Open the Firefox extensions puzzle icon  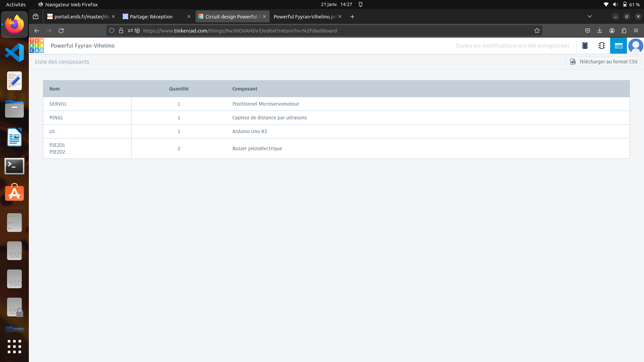624,31
